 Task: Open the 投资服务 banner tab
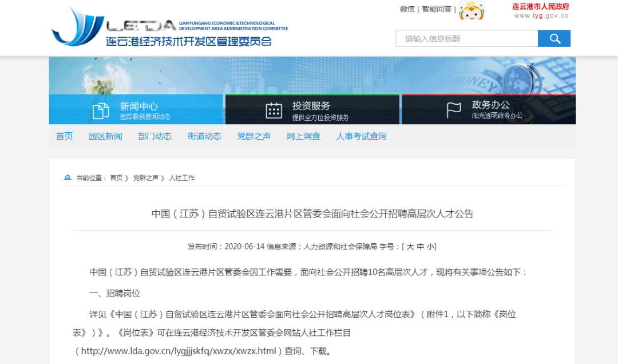(x=312, y=110)
